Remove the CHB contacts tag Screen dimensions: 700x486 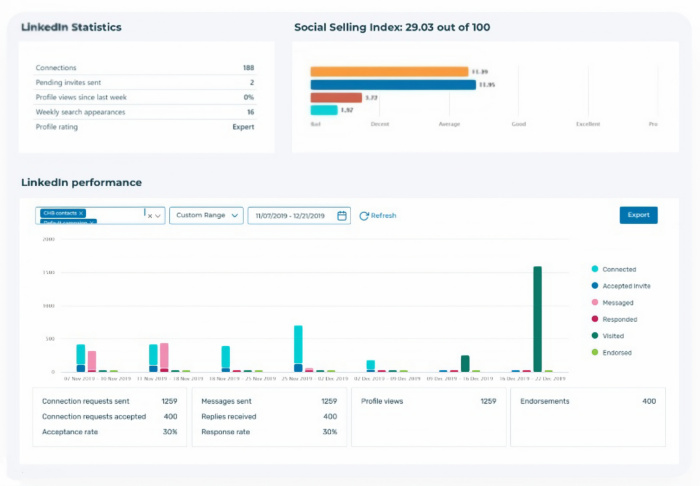point(82,213)
